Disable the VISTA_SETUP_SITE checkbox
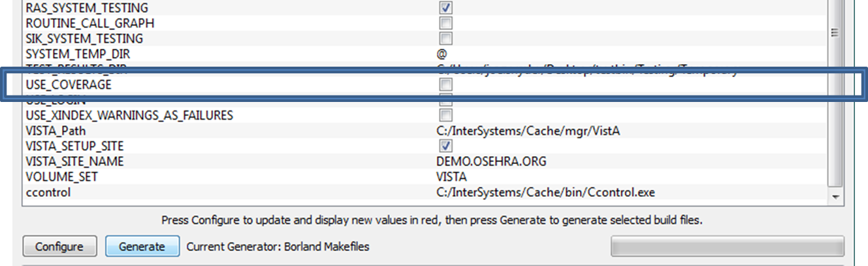The height and width of the screenshot is (266, 868). [445, 145]
